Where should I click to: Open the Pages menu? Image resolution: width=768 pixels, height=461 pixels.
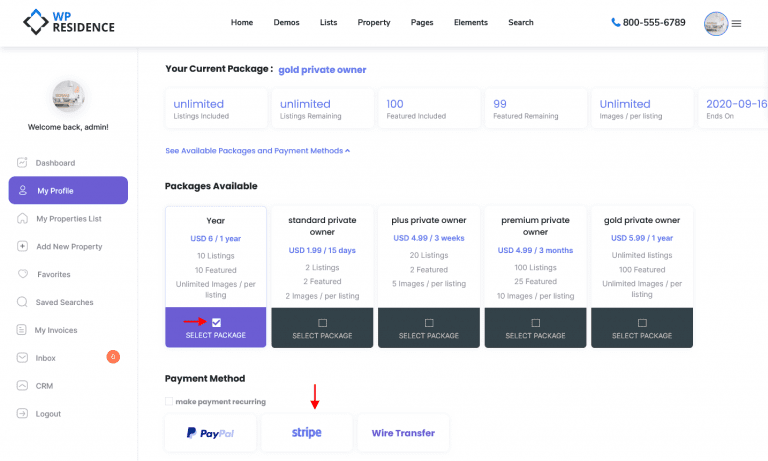tap(422, 23)
